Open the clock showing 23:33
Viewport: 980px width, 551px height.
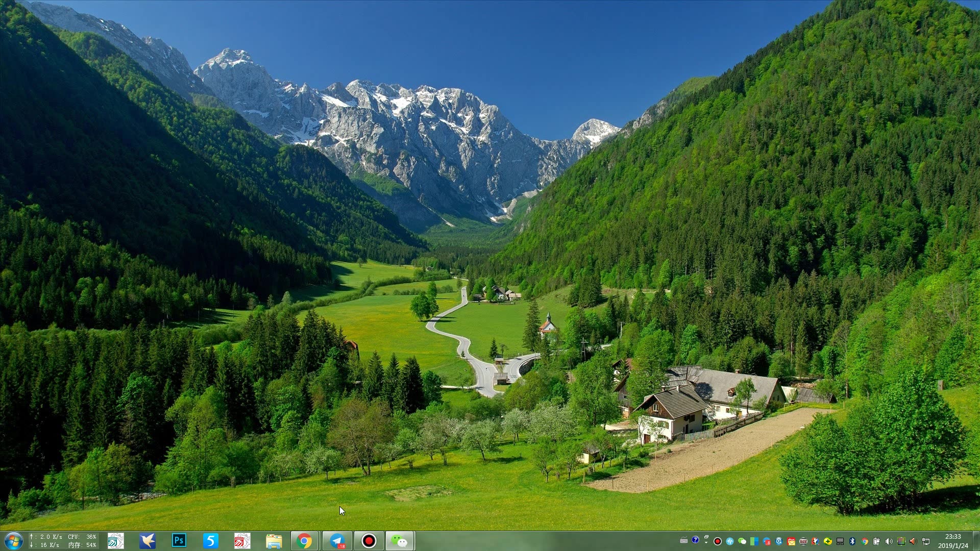tap(953, 541)
